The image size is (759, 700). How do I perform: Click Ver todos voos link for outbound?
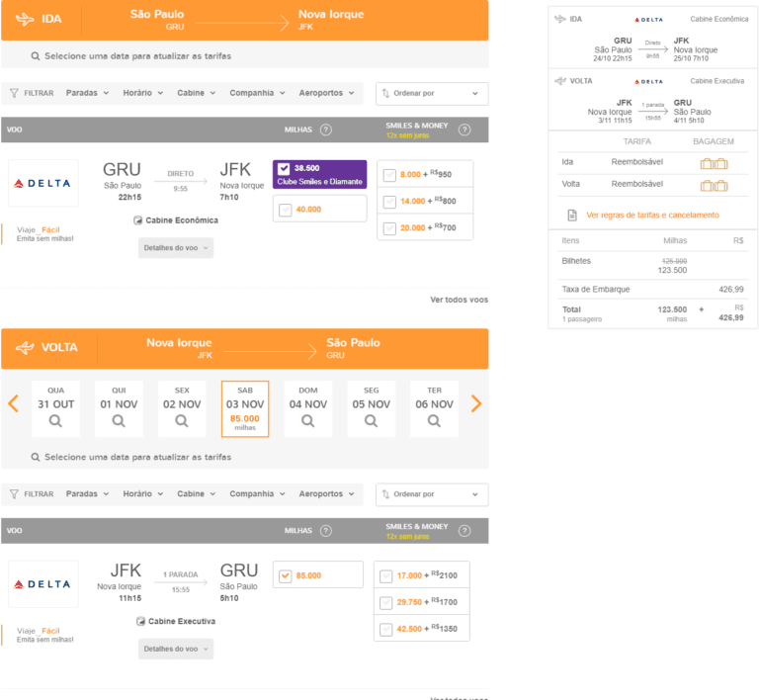459,300
